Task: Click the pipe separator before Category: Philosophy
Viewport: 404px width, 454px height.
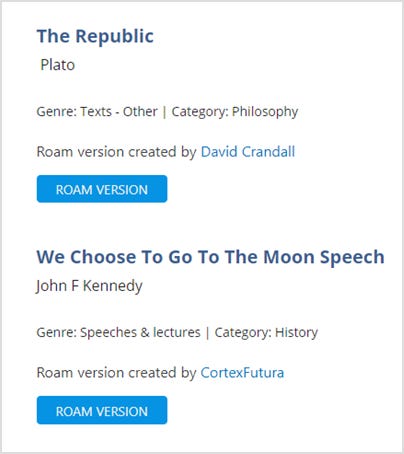Action: (x=164, y=112)
